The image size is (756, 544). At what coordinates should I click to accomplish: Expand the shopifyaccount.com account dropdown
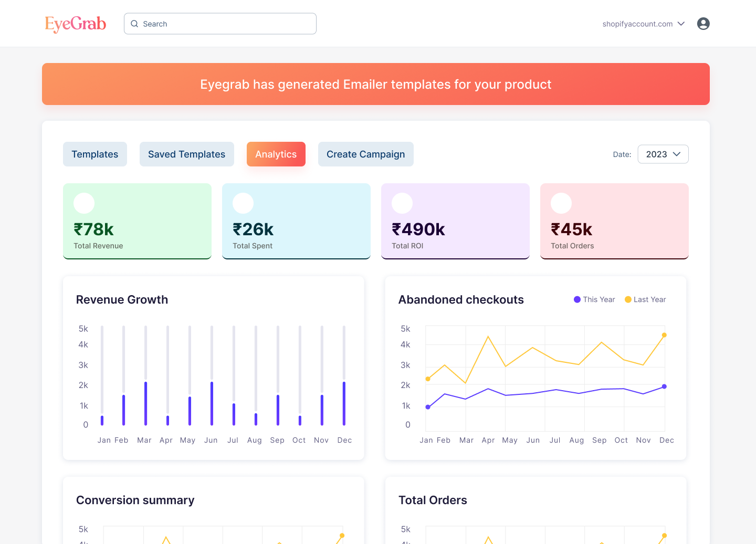tap(644, 24)
